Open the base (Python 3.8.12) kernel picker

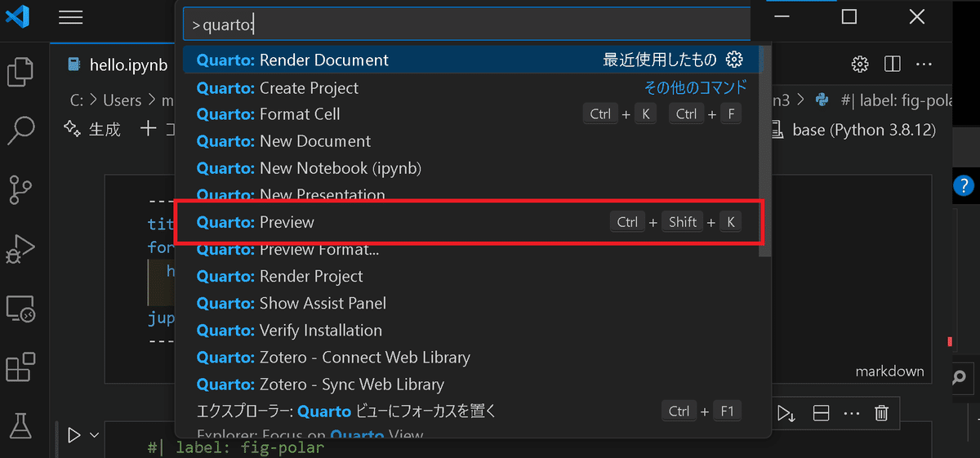[x=853, y=130]
